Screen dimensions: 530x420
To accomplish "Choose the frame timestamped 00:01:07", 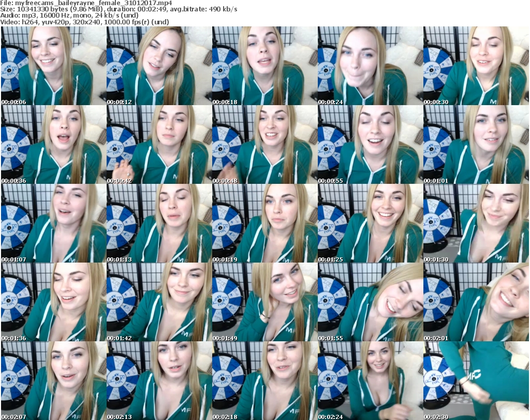I will (53, 223).
